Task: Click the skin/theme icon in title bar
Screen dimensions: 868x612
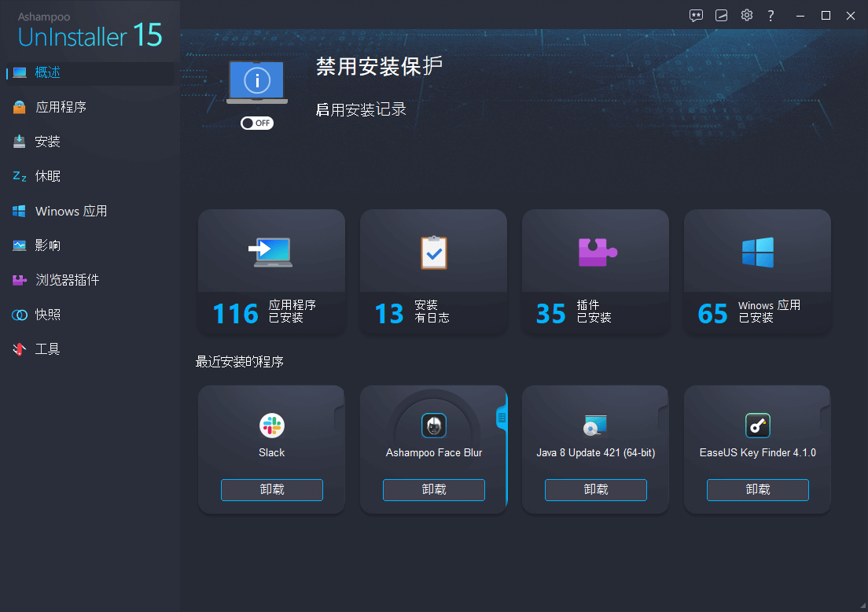Action: (x=721, y=16)
